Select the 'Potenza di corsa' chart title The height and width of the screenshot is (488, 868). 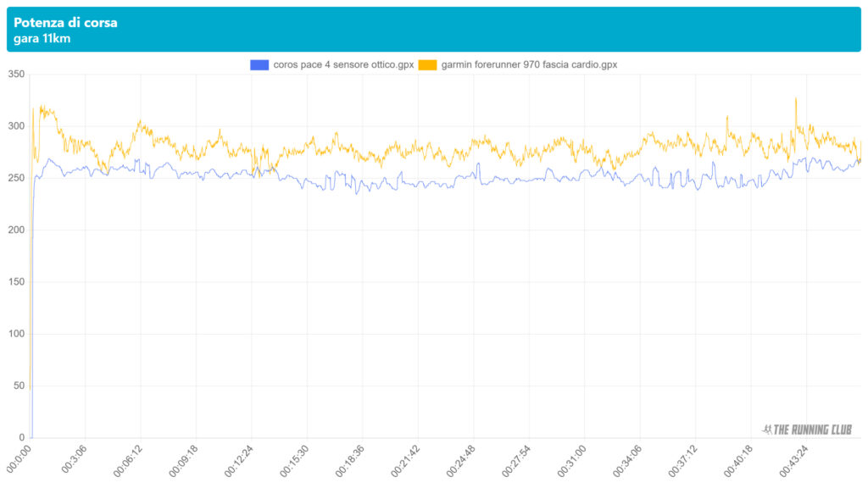tap(65, 23)
